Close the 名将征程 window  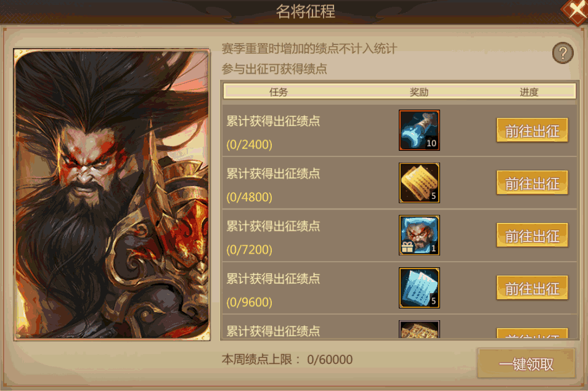576,11
